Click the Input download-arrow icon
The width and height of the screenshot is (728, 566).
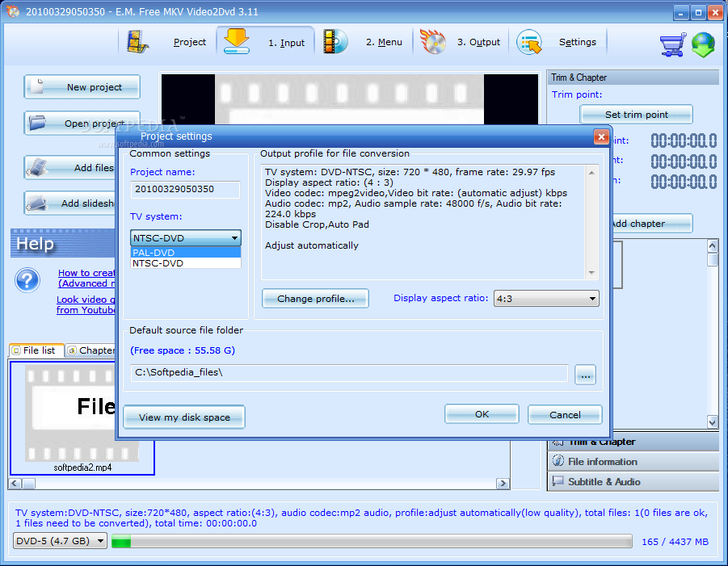point(237,41)
